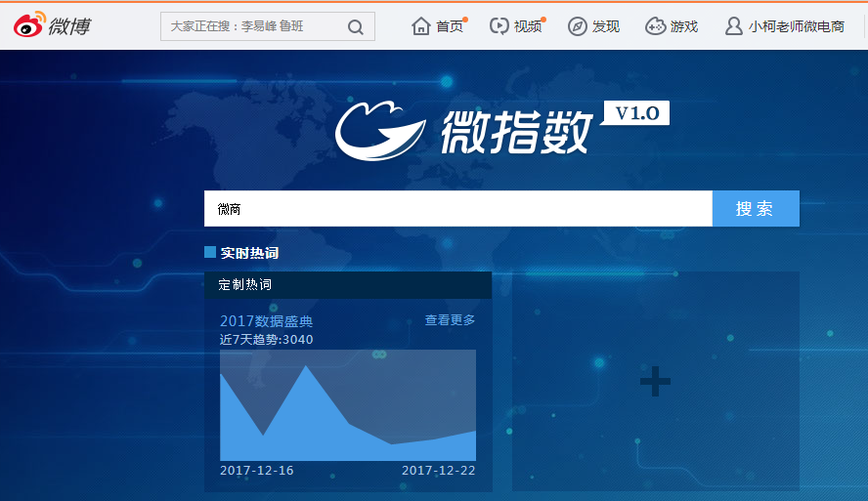Click the 微指数 cloud logo

point(381,132)
